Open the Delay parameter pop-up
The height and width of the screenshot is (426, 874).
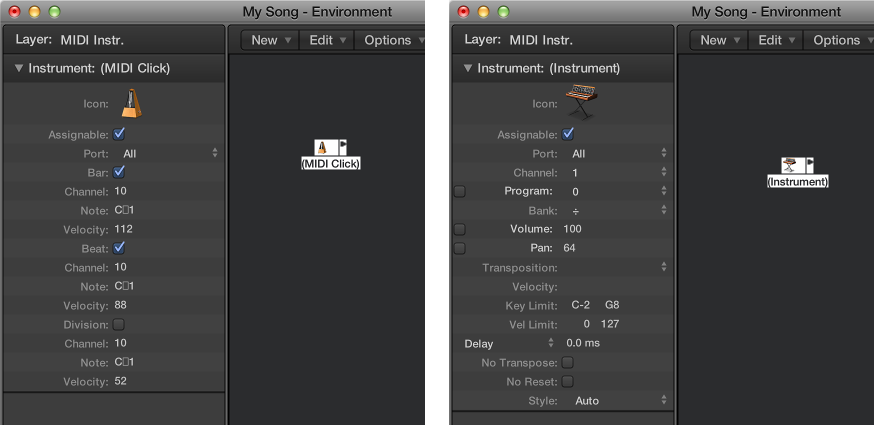tap(509, 343)
